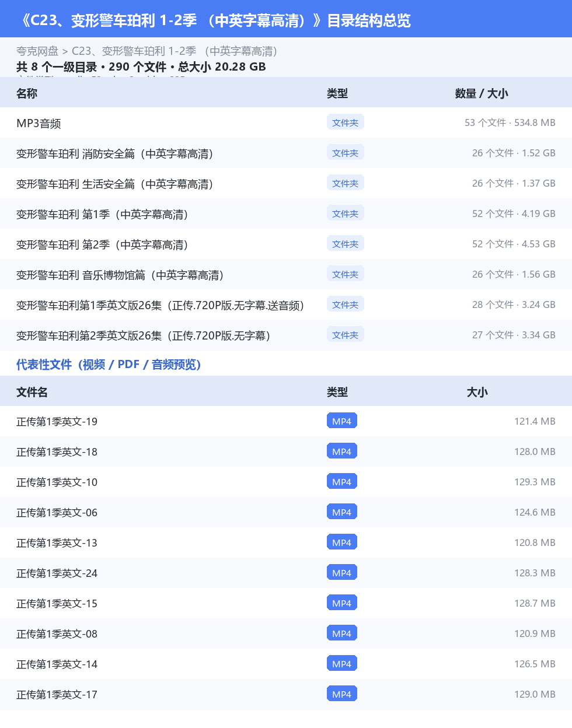Screen dimensions: 572x728
Task: Click 文件夹 tag for 第2季英文版26集
Action: (346, 335)
